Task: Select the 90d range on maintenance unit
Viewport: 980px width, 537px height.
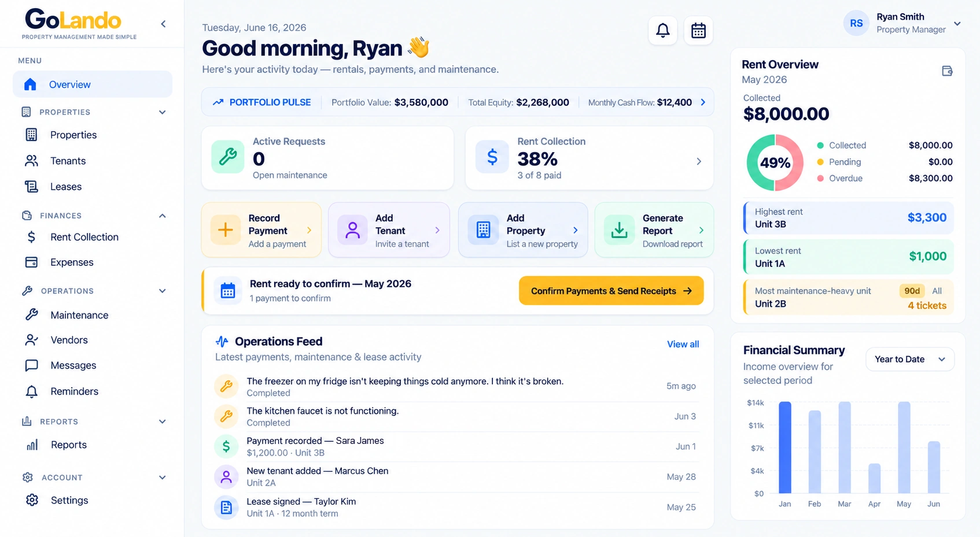Action: click(912, 291)
